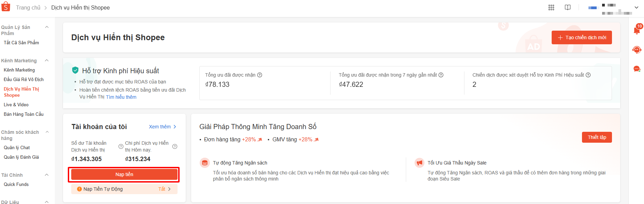Click help icon beside Tổng ưu đãi được nhận

click(x=260, y=75)
